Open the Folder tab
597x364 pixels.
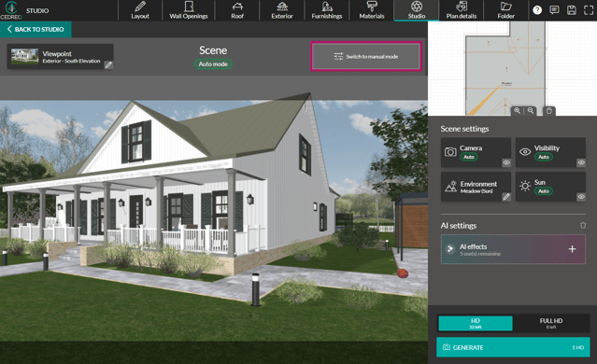coord(506,10)
